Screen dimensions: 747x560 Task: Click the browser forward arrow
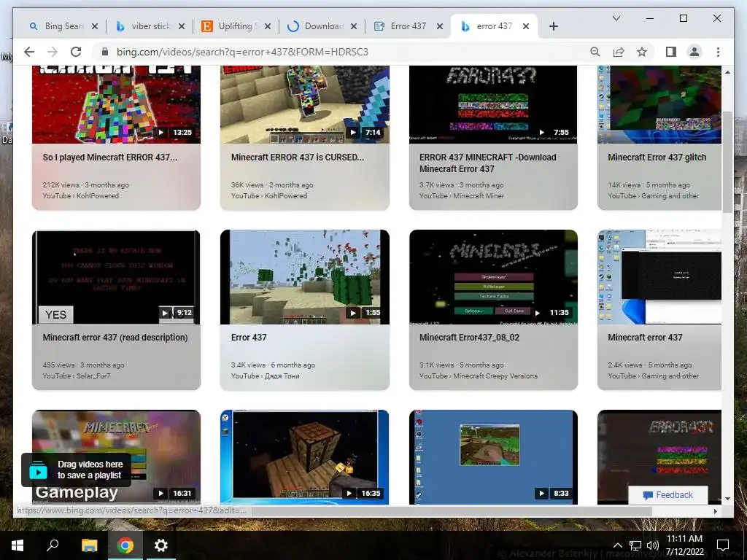point(53,52)
